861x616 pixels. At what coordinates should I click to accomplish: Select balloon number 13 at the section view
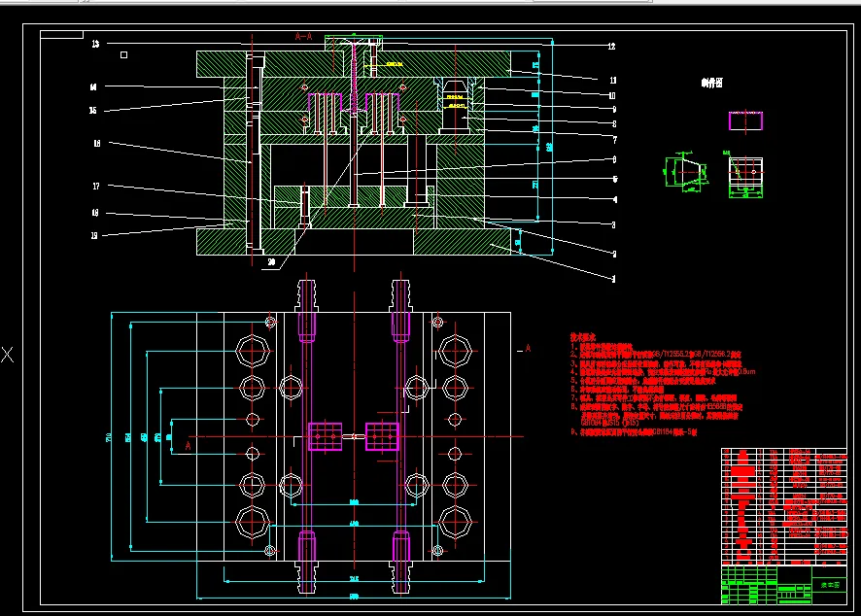point(95,44)
